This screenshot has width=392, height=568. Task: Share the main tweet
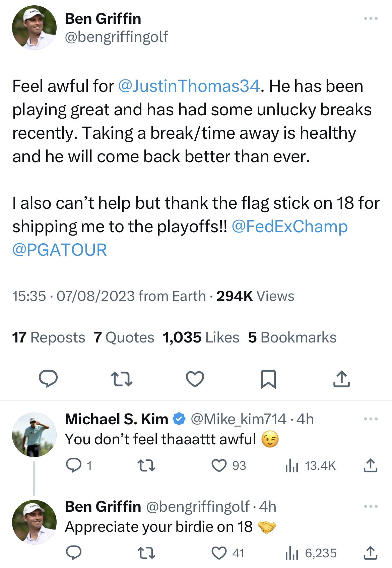(341, 379)
